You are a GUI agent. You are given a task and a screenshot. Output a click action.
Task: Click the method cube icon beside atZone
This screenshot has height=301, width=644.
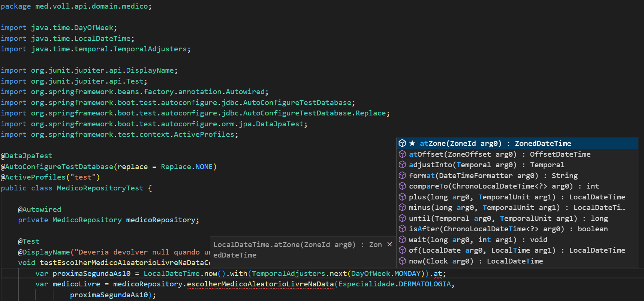(x=402, y=143)
